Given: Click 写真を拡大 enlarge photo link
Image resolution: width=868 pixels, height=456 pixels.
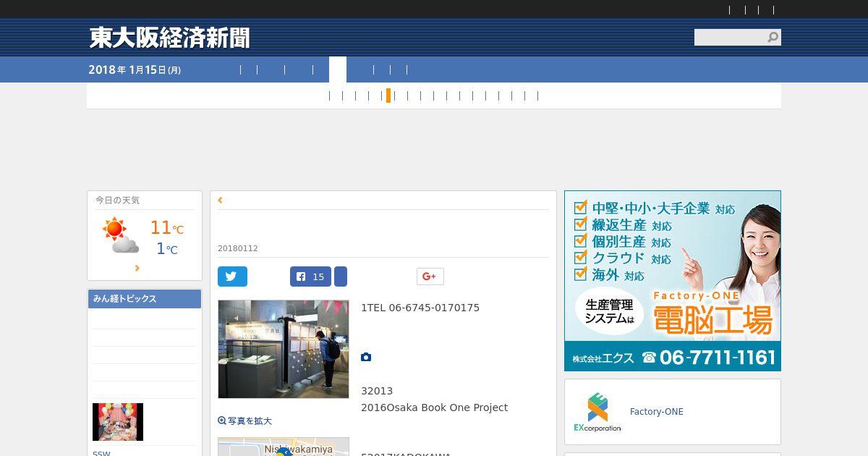Looking at the screenshot, I should pyautogui.click(x=245, y=421).
